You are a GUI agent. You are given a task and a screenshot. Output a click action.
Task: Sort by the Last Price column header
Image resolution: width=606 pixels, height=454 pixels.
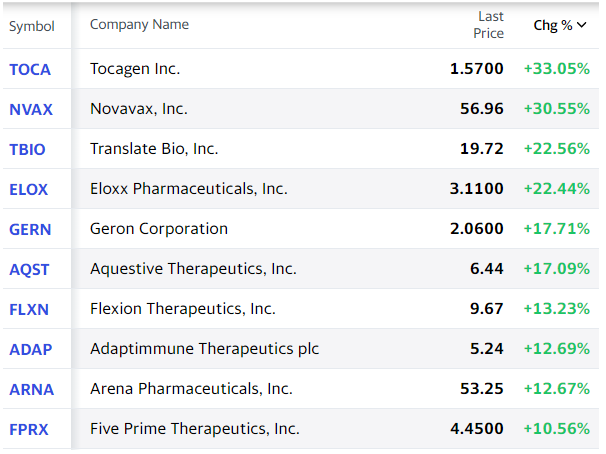click(490, 25)
